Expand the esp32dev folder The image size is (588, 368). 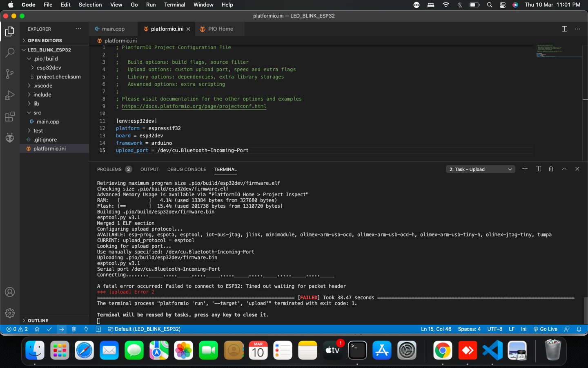tap(54, 68)
